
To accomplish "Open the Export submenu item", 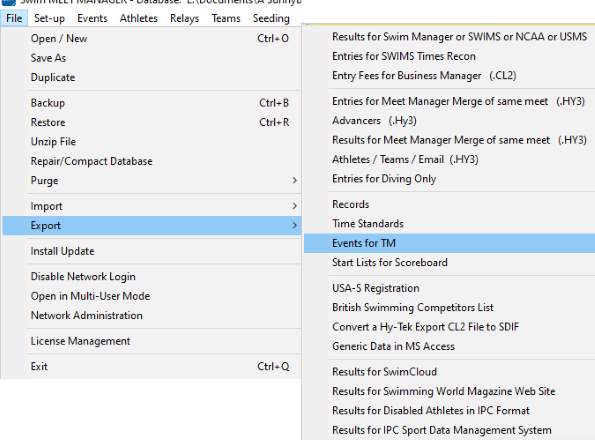I will pos(152,225).
